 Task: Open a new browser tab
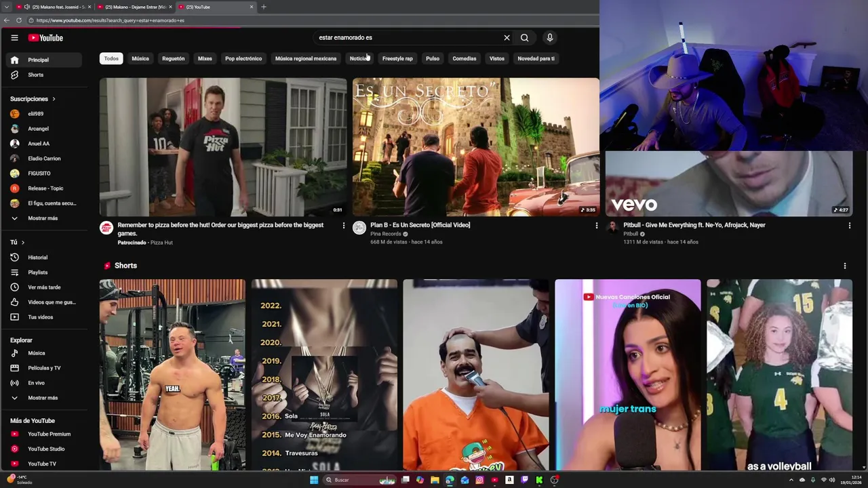264,7
